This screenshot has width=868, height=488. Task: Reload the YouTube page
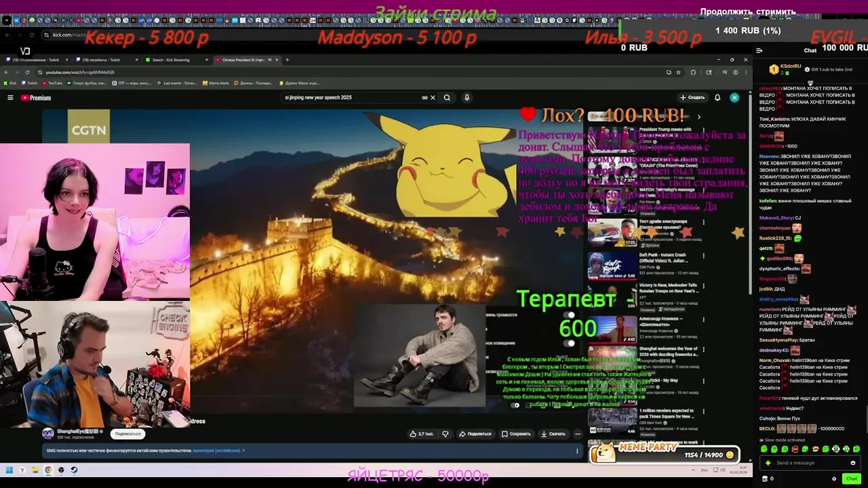point(27,73)
